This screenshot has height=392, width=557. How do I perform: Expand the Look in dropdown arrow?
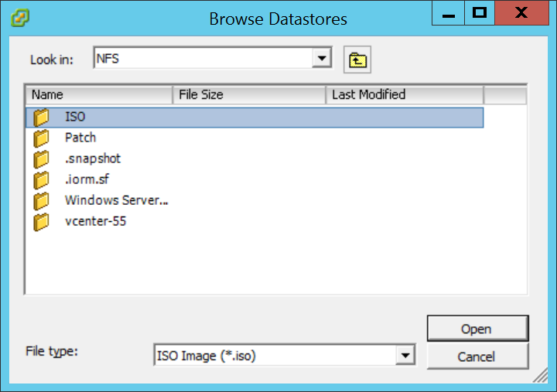pos(321,59)
